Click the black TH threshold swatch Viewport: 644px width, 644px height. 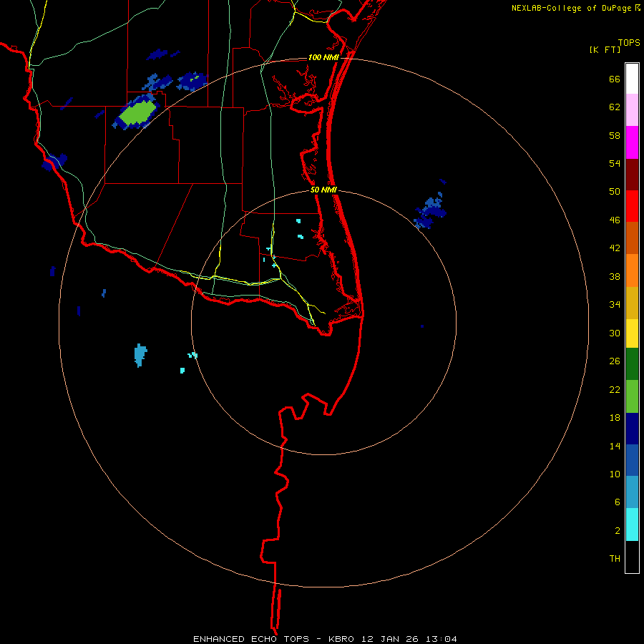coord(632,557)
